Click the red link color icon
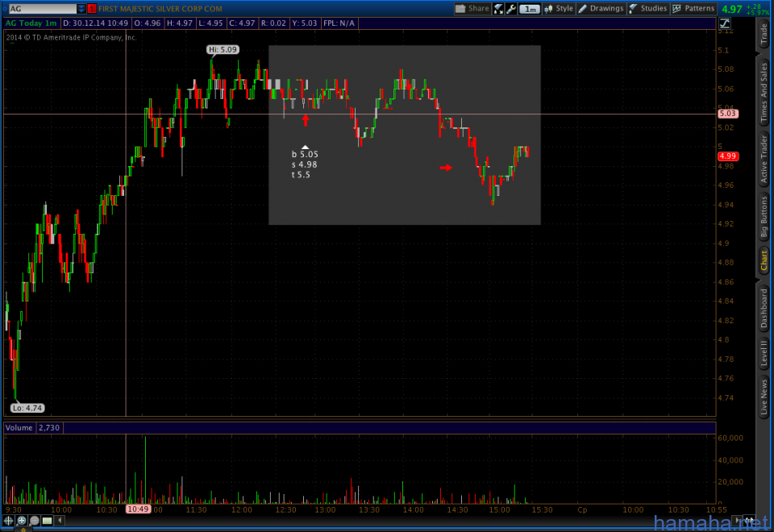The width and height of the screenshot is (774, 532). (91, 8)
